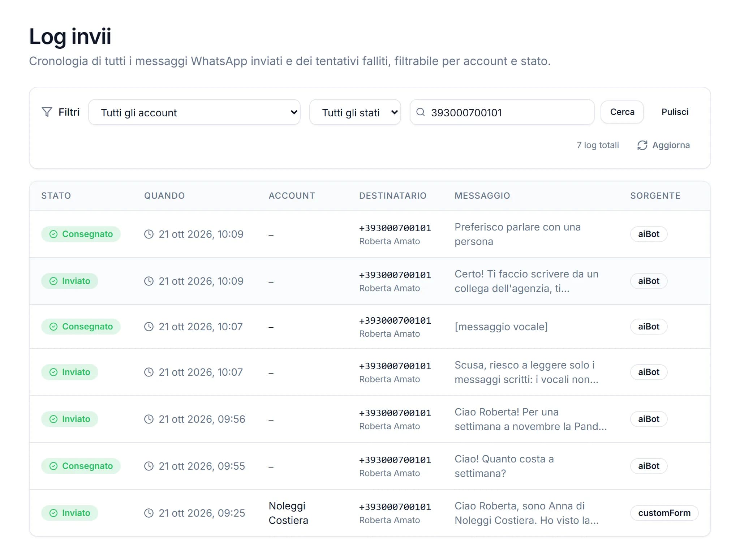Screen dimensions: 740x560
Task: Click message 'Preferisco parlare con una persona'
Action: (517, 234)
